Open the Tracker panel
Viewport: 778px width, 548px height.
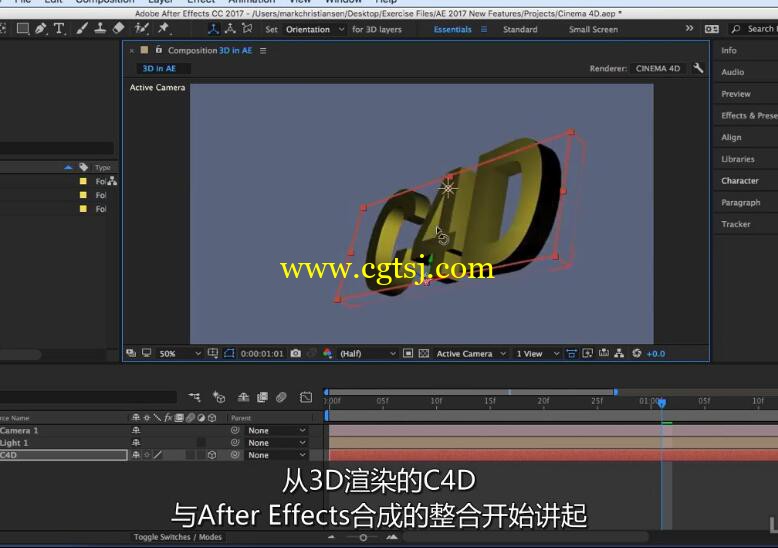736,224
